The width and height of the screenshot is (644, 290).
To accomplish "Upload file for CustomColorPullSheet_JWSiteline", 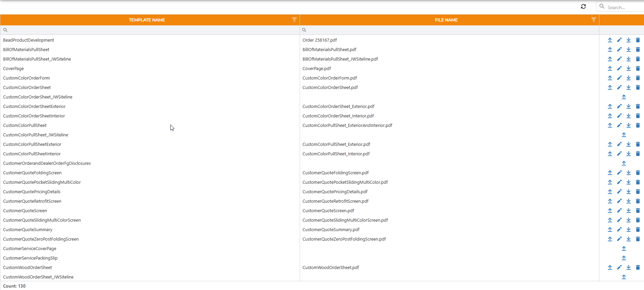I will [x=624, y=135].
